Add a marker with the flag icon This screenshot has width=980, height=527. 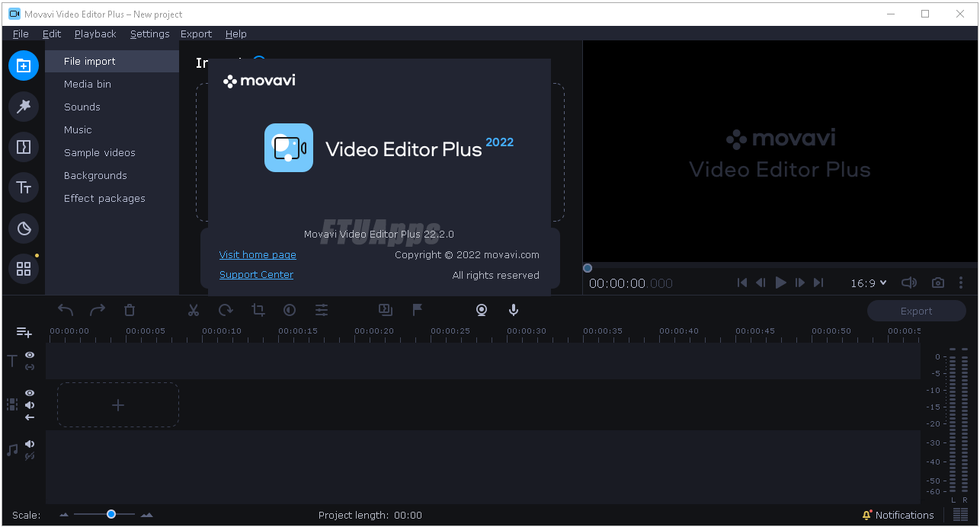click(418, 310)
